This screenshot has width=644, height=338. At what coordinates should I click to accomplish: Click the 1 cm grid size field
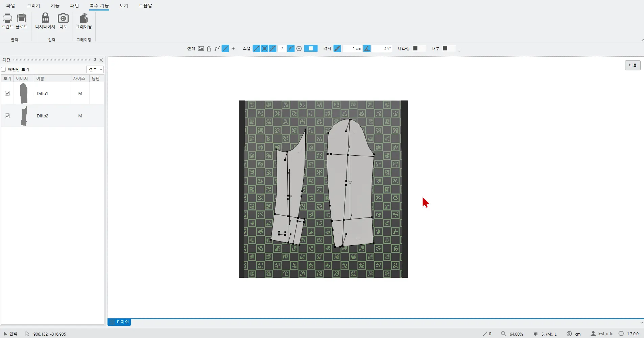pyautogui.click(x=352, y=48)
